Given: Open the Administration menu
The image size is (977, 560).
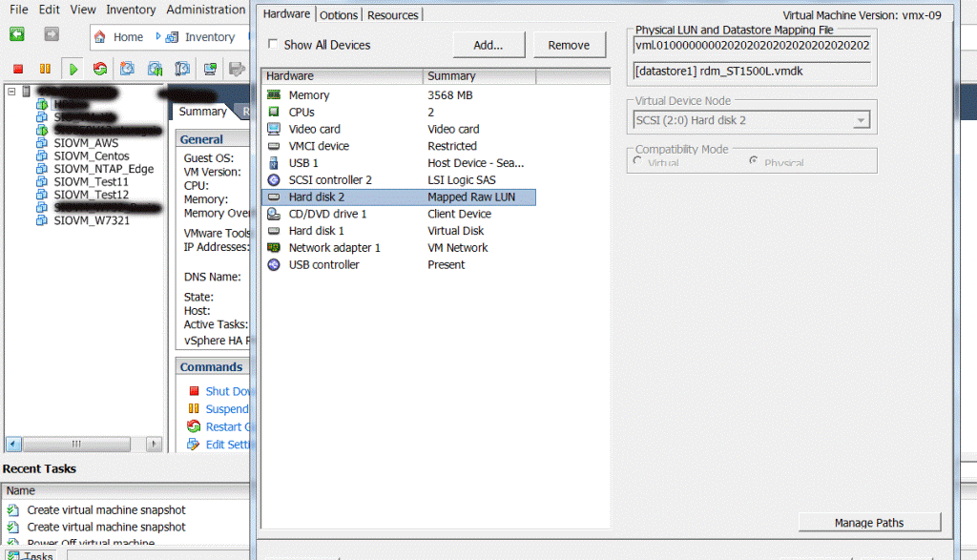Looking at the screenshot, I should [x=206, y=10].
